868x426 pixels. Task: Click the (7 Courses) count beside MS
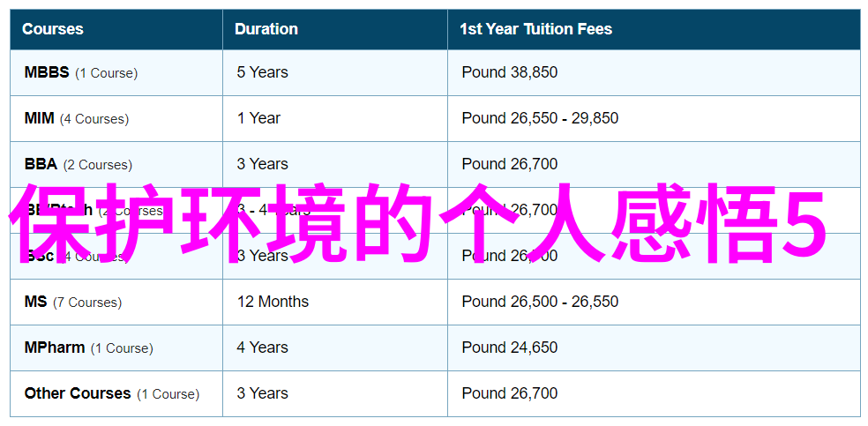click(87, 303)
